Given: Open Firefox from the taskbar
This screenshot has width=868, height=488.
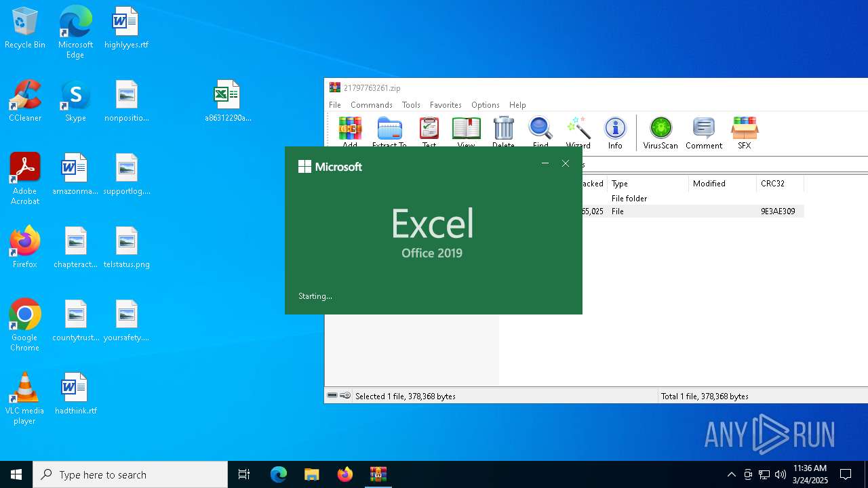Looking at the screenshot, I should pos(344,474).
